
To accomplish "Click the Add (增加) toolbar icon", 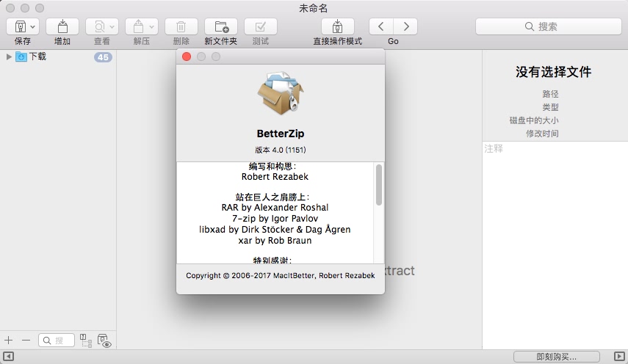I will (62, 26).
